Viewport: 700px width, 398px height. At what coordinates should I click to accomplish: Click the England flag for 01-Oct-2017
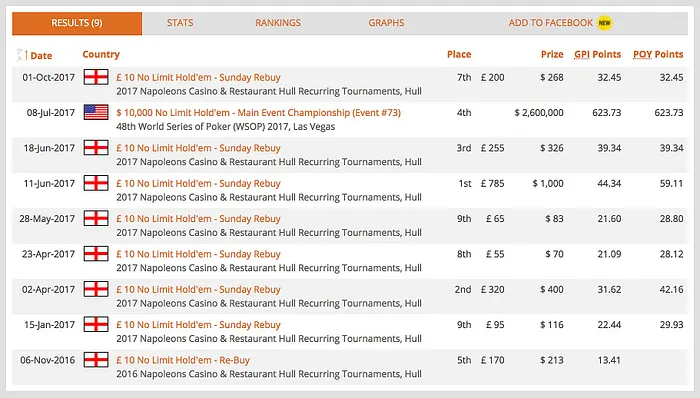96,77
